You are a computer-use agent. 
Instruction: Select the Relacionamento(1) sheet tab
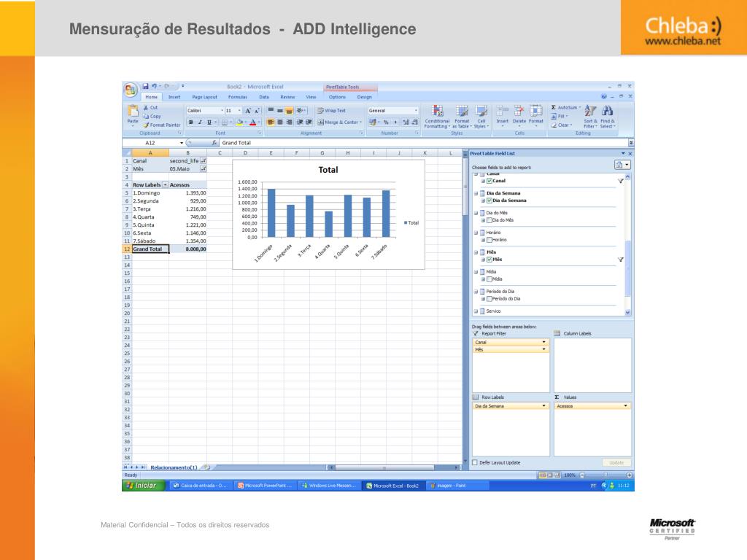tap(174, 467)
